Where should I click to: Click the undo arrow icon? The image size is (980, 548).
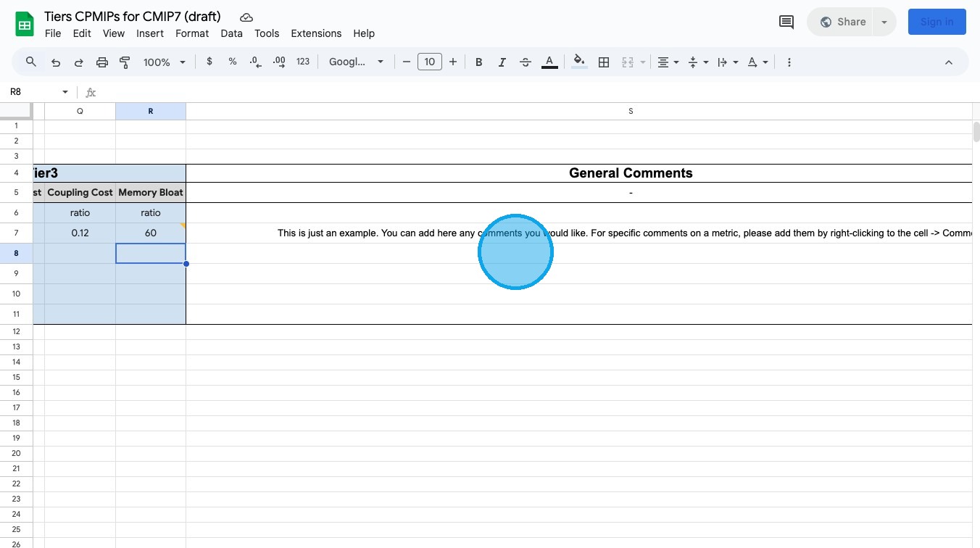(56, 62)
